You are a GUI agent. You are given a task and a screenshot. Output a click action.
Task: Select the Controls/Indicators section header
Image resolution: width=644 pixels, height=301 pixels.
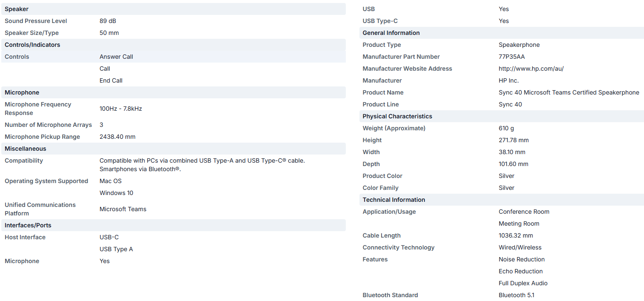click(32, 45)
